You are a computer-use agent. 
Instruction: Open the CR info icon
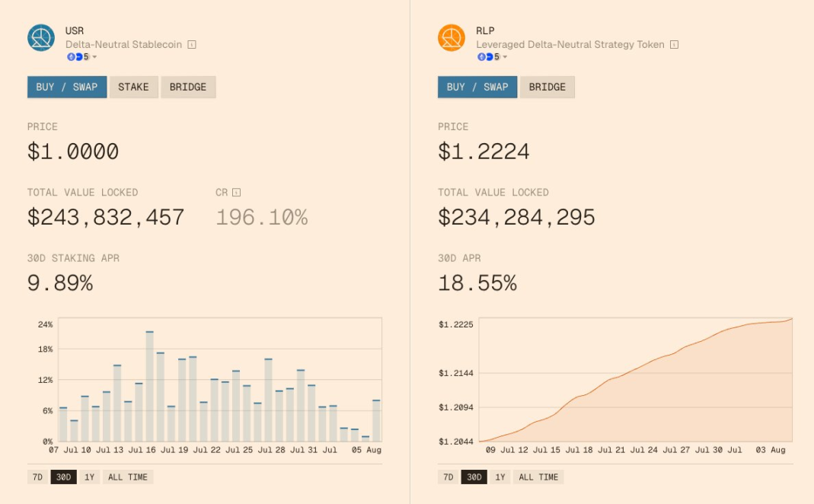click(236, 193)
